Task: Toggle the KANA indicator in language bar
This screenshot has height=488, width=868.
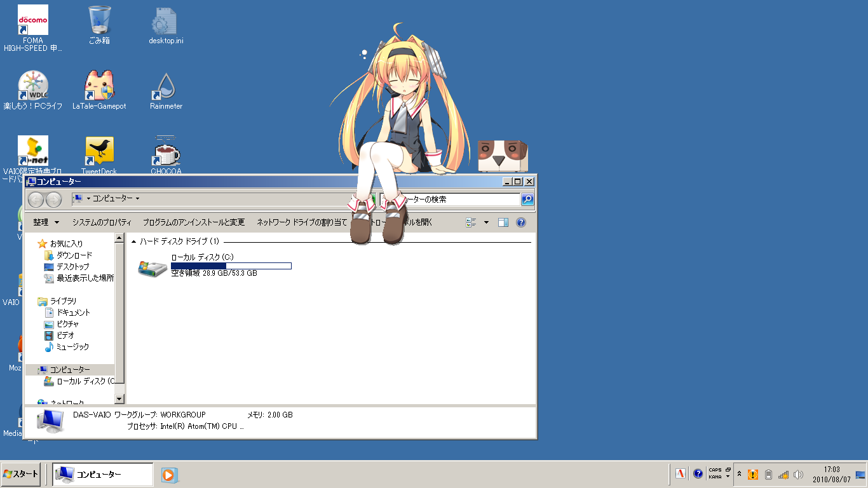Action: 715,477
